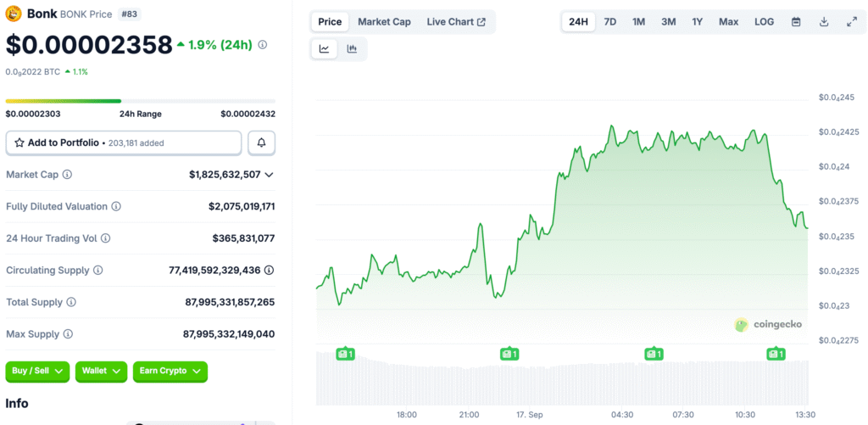868x425 pixels.
Task: Open the Live Chart tab
Action: pyautogui.click(x=456, y=21)
